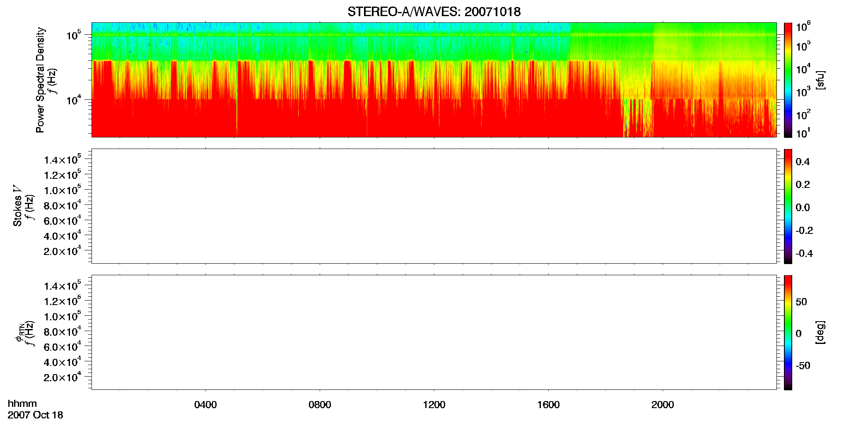Click the "[deg]" unit label

[x=820, y=332]
